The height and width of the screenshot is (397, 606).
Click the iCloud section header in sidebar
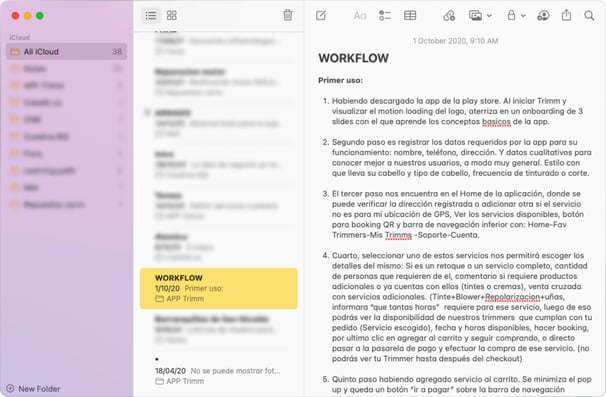pos(20,37)
